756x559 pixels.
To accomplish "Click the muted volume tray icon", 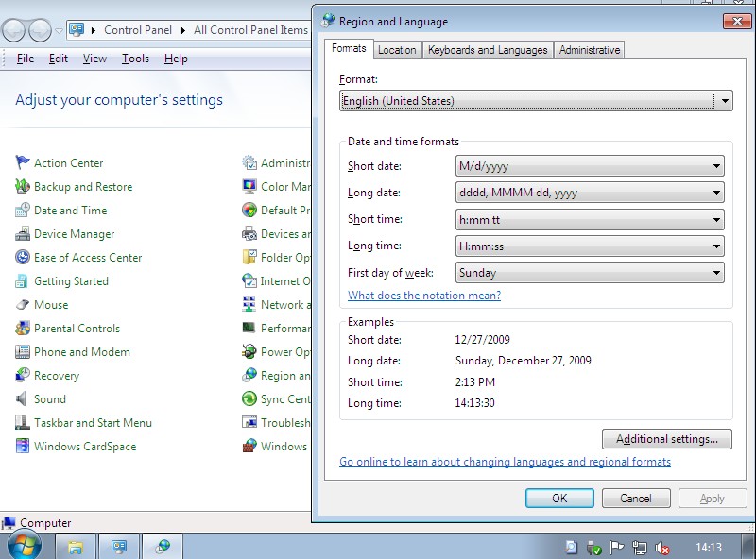I will click(x=662, y=548).
